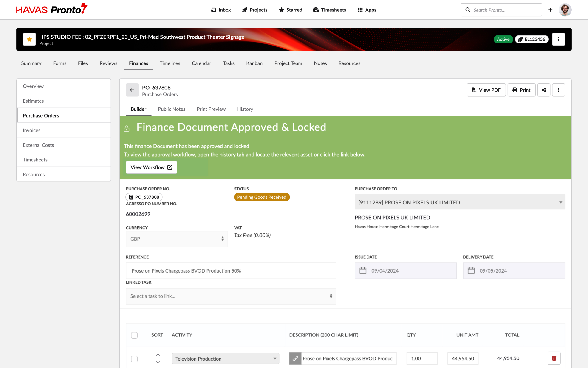Screen dimensions: 588x368
Task: Tick the Television Production row checkbox
Action: [x=134, y=359]
